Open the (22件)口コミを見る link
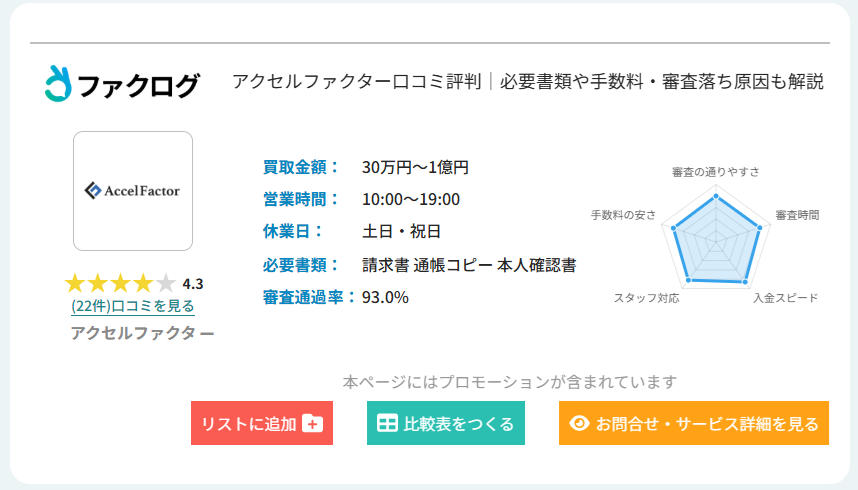This screenshot has width=858, height=490. pyautogui.click(x=133, y=306)
